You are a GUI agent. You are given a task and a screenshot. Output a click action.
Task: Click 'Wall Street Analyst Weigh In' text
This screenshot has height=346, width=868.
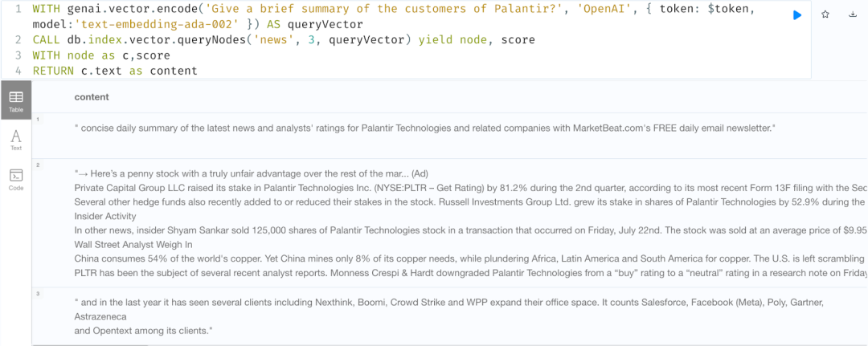[133, 244]
